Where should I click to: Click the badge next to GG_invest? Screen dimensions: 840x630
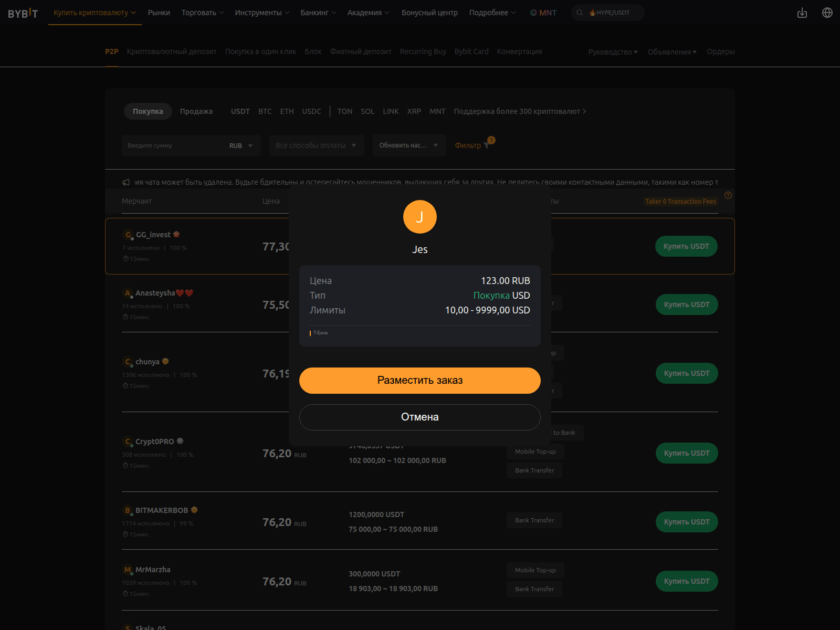(176, 234)
